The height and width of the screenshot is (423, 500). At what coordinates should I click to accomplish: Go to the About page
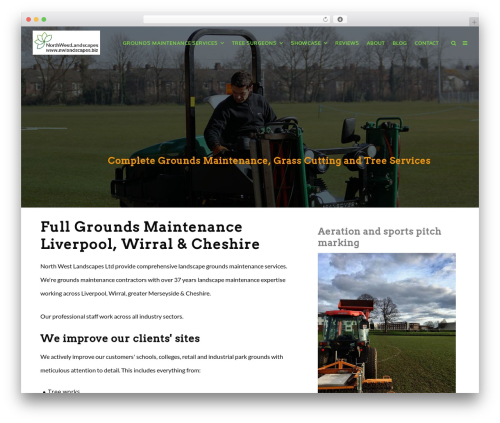click(376, 43)
